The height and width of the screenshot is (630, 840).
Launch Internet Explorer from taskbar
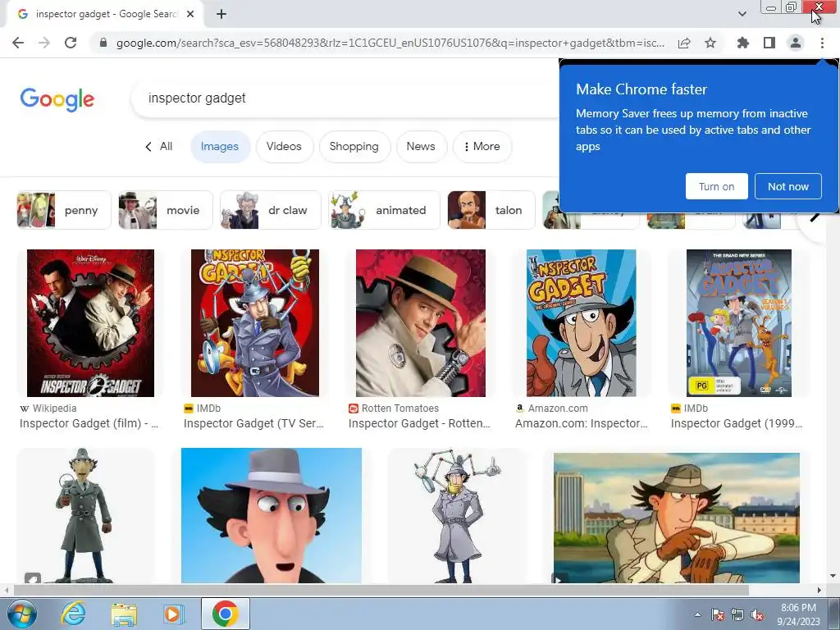point(73,614)
